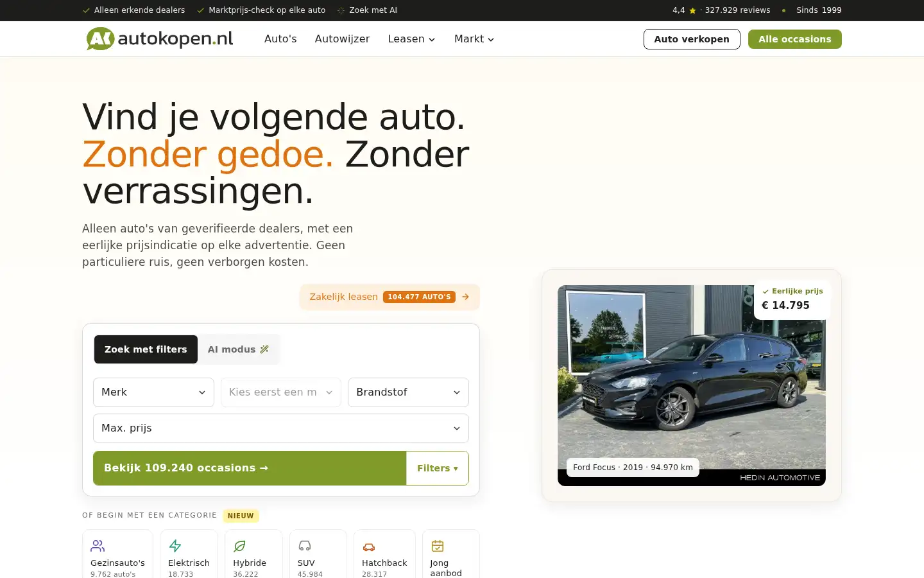Click the Jong aanbod label
The image size is (924, 578).
pos(446,568)
